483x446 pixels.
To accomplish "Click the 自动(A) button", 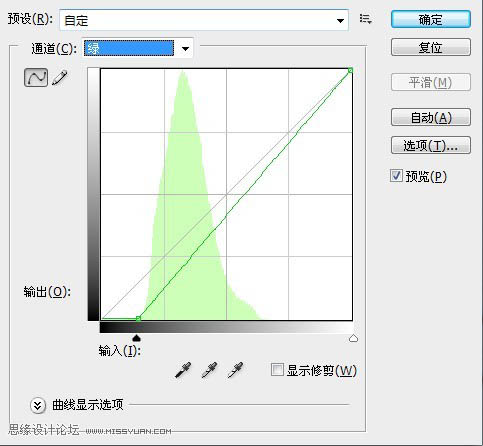I will coord(431,117).
